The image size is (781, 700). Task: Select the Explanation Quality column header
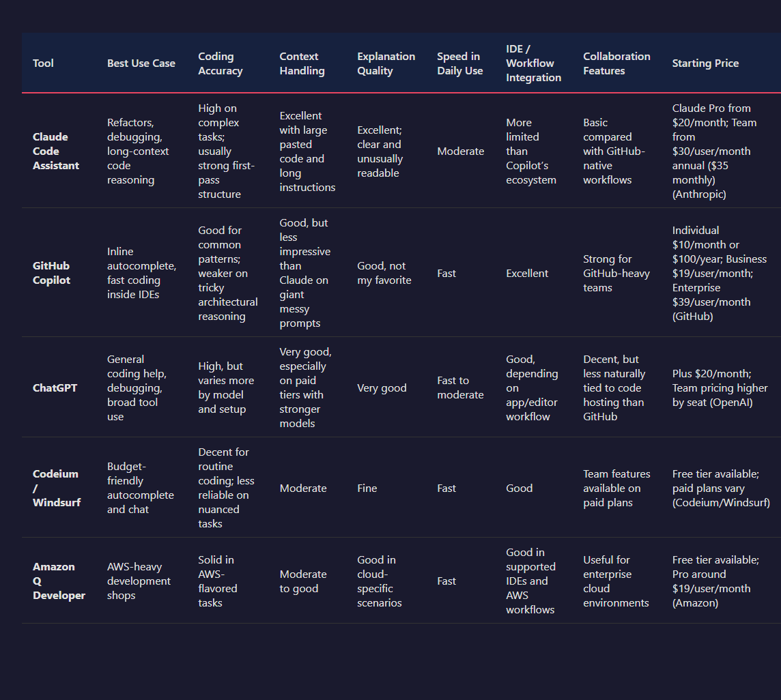386,63
